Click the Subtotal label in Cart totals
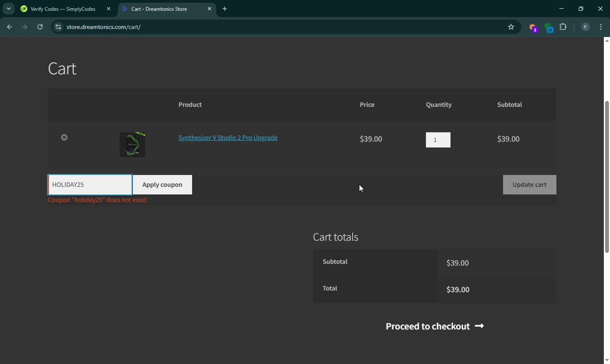The height and width of the screenshot is (364, 610). point(335,262)
